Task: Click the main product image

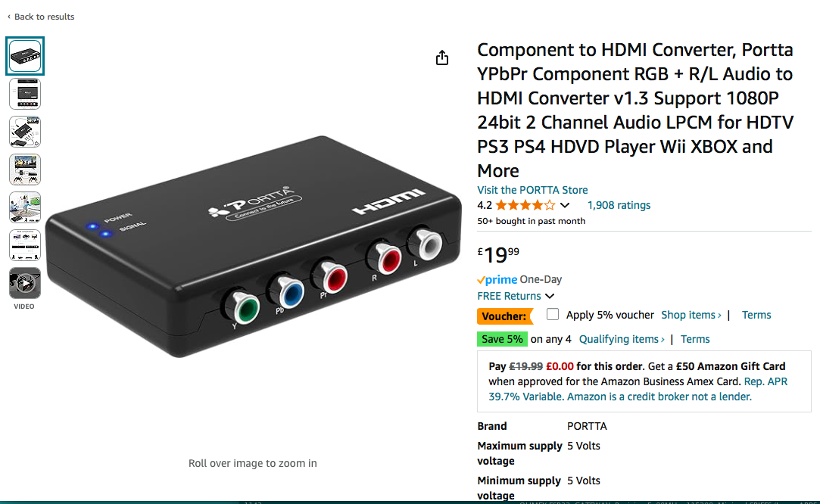Action: click(253, 247)
